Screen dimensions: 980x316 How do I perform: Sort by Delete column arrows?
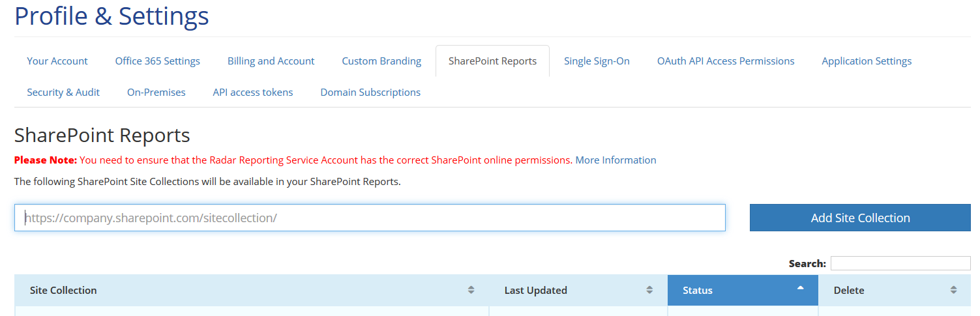(x=953, y=290)
